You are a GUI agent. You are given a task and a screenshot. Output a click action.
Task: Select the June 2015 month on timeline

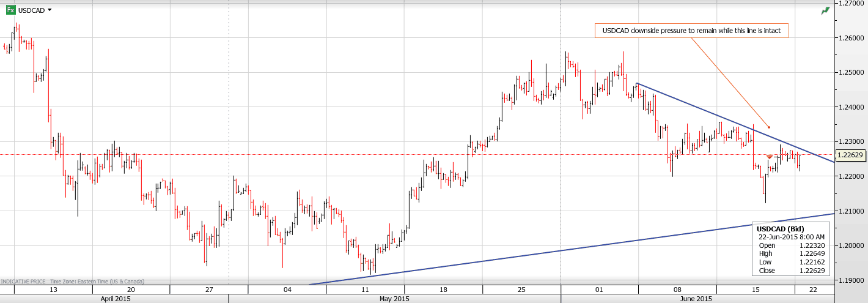pyautogui.click(x=696, y=299)
